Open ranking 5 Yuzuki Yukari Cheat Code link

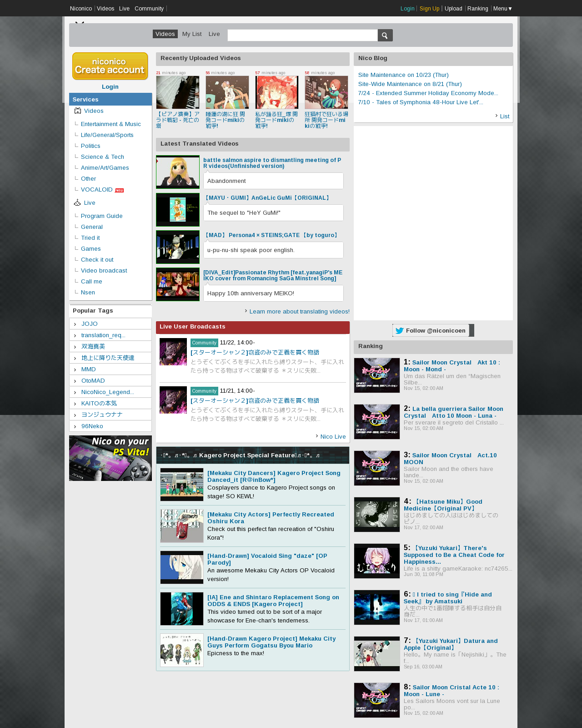tap(454, 555)
